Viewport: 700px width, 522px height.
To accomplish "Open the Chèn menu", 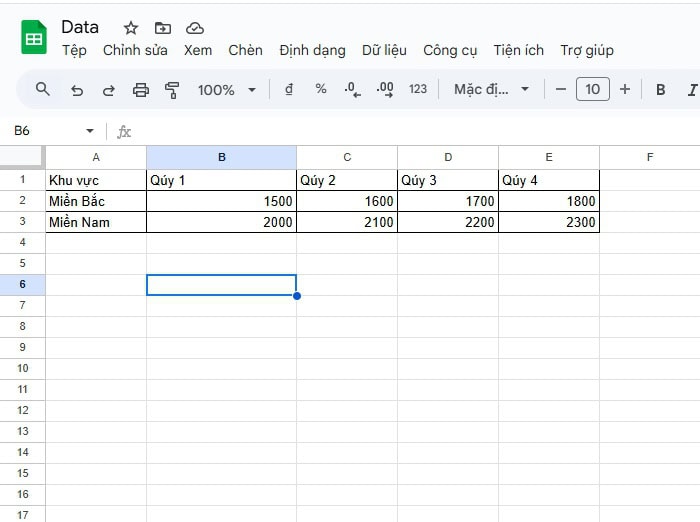I will [245, 50].
